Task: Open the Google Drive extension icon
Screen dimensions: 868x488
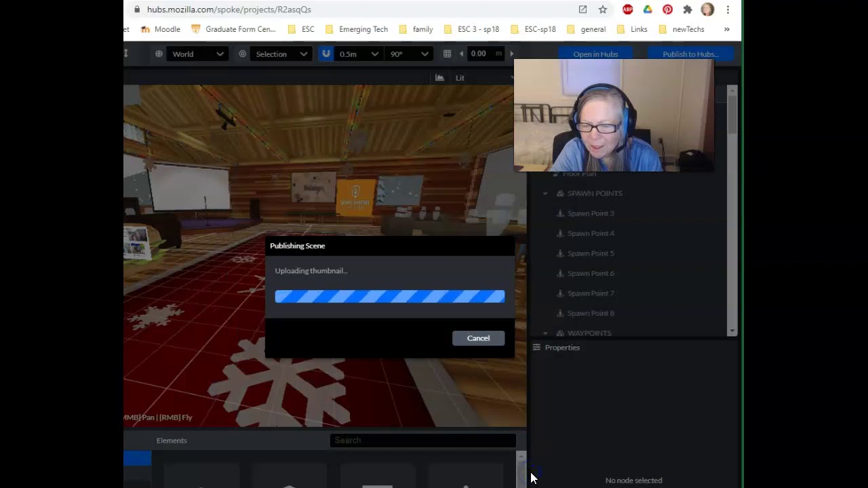Action: pyautogui.click(x=648, y=9)
